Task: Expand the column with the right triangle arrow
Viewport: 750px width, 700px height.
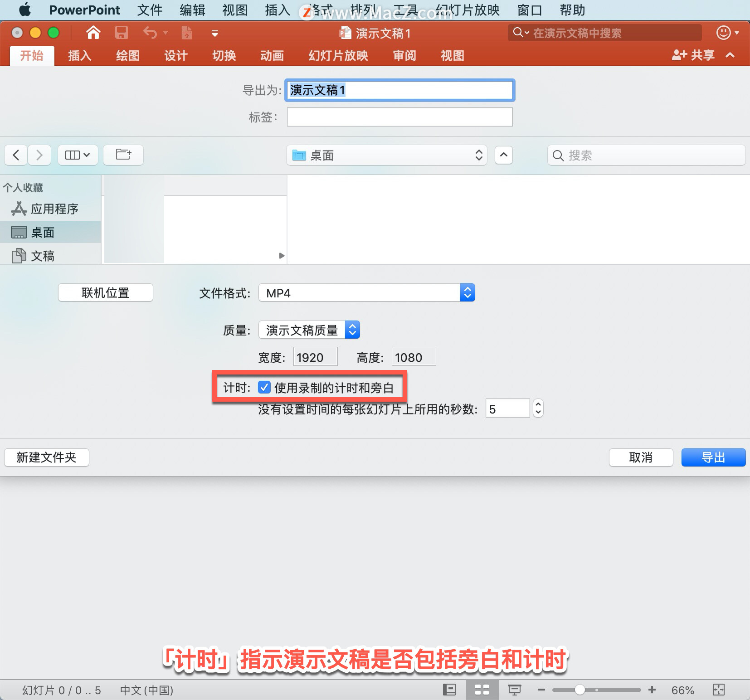Action: point(282,256)
